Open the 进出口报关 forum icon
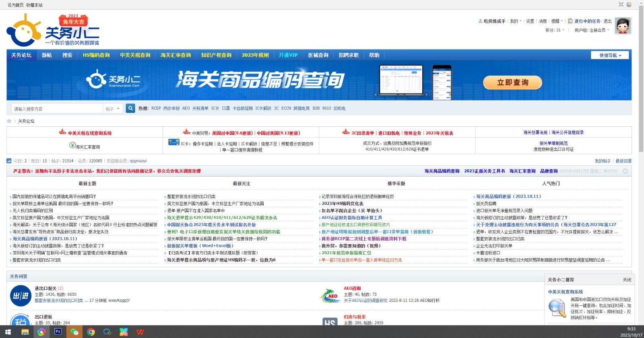The width and height of the screenshot is (644, 338). [21, 296]
